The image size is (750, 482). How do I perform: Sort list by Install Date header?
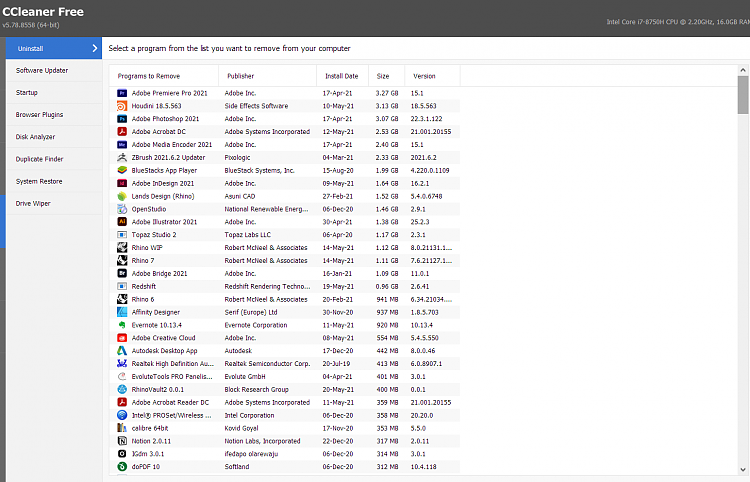(x=342, y=76)
